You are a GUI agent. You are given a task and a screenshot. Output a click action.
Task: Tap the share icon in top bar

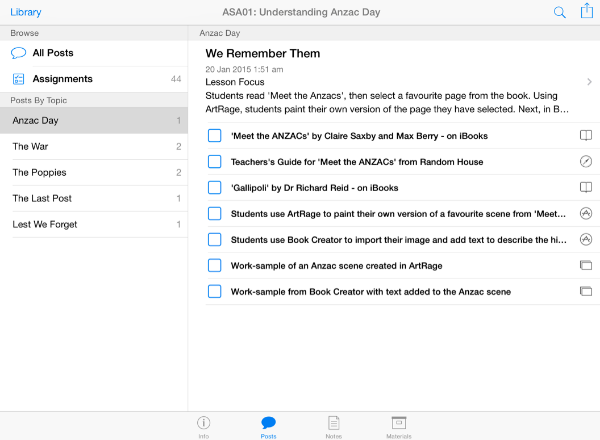click(587, 10)
